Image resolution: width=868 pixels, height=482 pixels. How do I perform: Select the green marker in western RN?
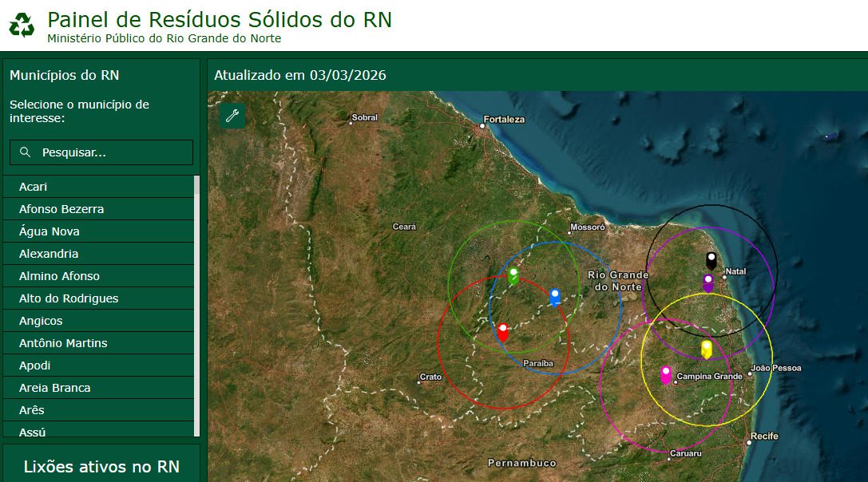tap(513, 275)
